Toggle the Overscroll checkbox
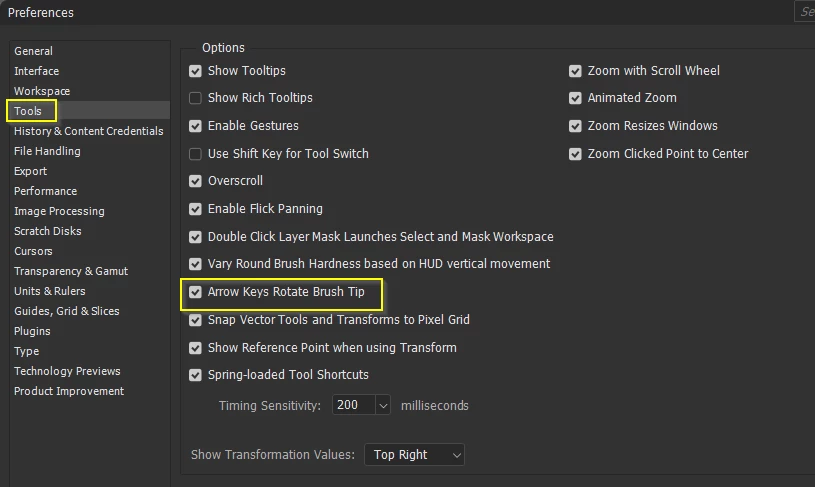Image resolution: width=815 pixels, height=487 pixels. pos(195,181)
